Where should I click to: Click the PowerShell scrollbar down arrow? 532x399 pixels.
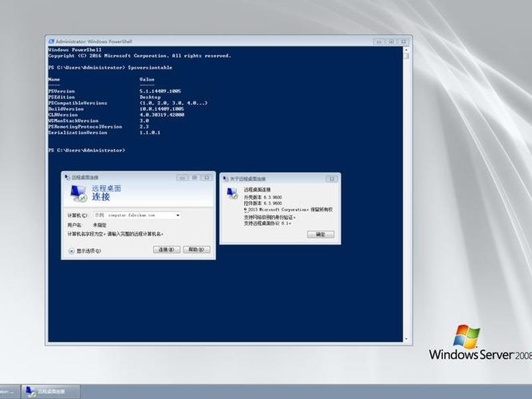click(x=406, y=339)
